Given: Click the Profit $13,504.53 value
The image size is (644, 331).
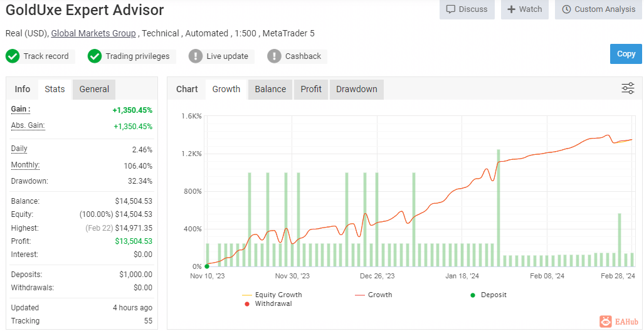Looking at the screenshot, I should (134, 241).
